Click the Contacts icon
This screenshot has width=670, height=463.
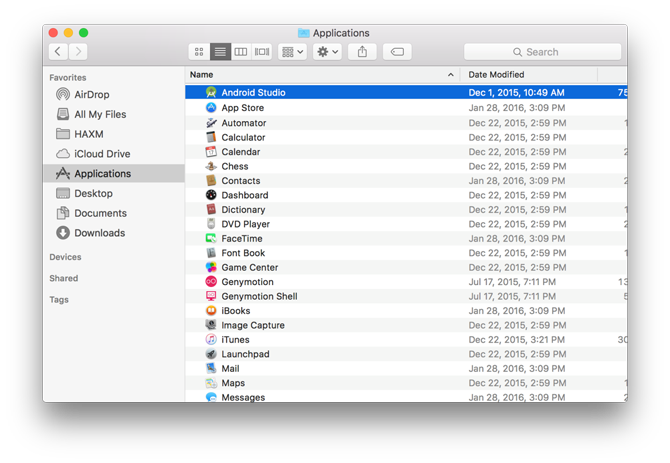(x=211, y=181)
